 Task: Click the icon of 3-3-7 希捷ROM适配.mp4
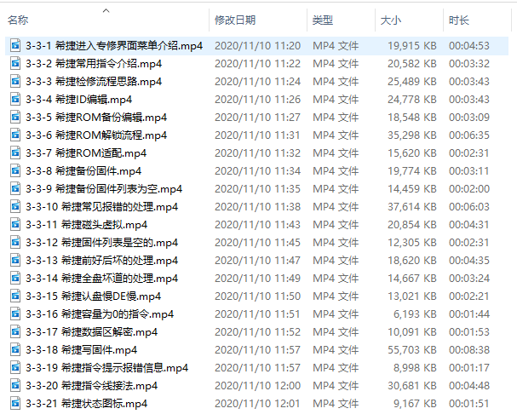(15, 153)
